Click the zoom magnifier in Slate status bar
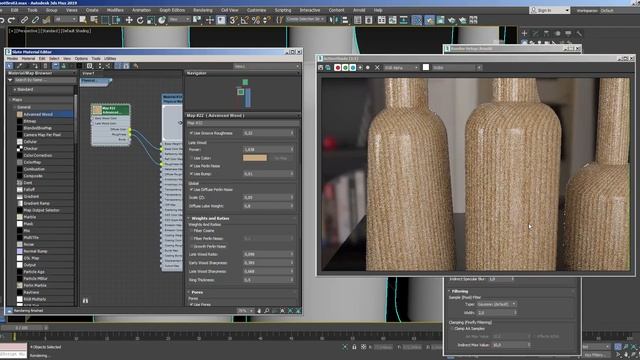 pyautogui.click(x=267, y=311)
